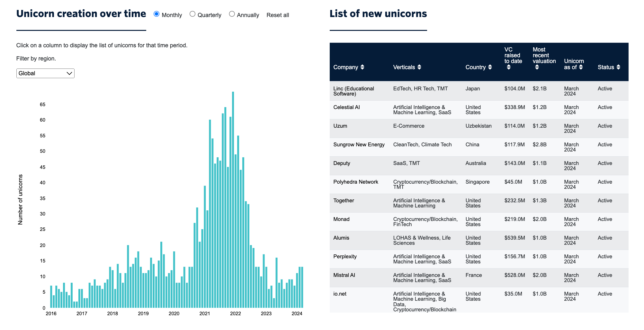Click 'SaaS, TMT' verticals cell

(406, 163)
